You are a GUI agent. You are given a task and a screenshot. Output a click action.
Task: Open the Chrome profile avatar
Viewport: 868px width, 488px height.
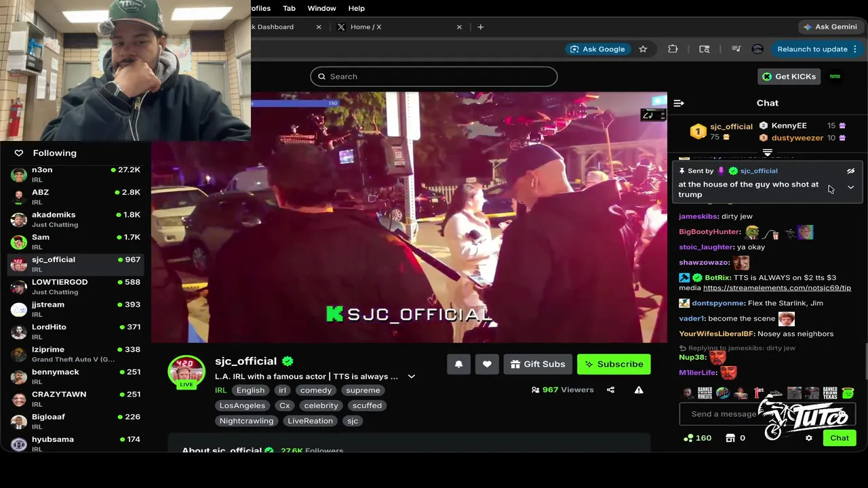point(757,49)
